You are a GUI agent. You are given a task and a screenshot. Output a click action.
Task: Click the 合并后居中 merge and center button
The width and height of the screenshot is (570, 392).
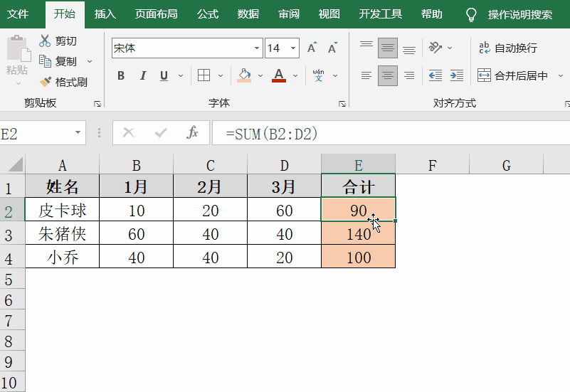pos(512,75)
